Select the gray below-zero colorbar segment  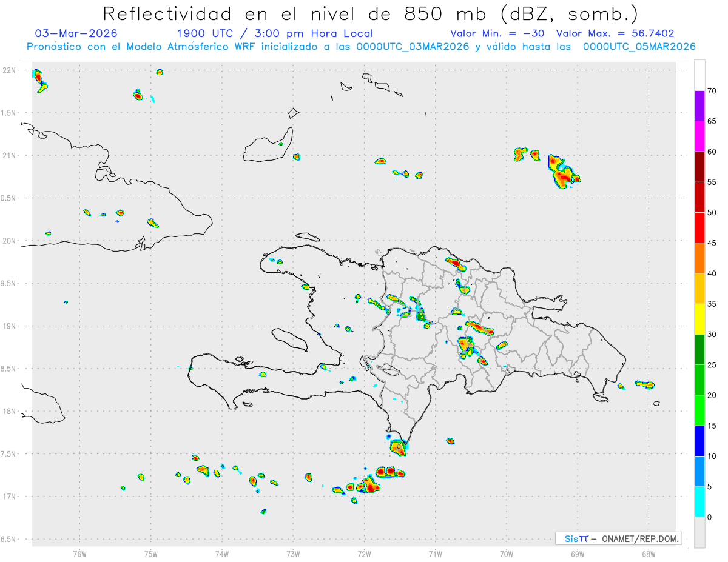coord(699,532)
